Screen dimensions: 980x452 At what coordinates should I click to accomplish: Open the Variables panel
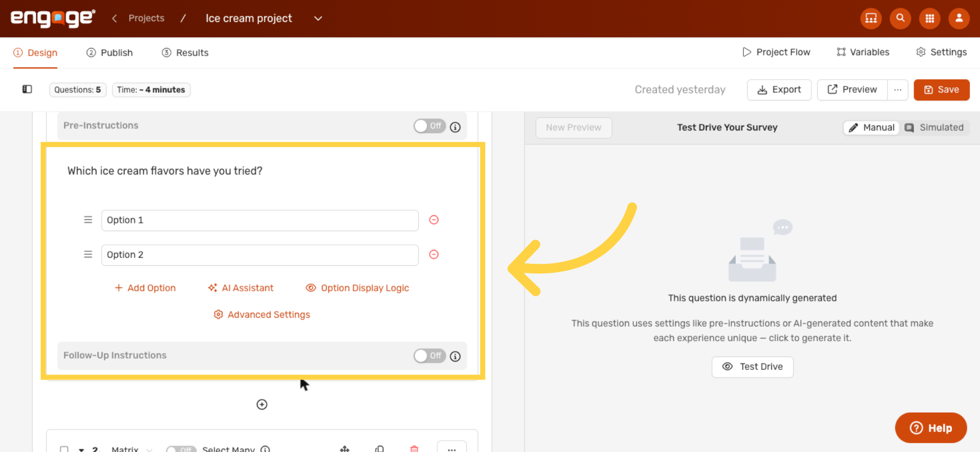tap(863, 52)
